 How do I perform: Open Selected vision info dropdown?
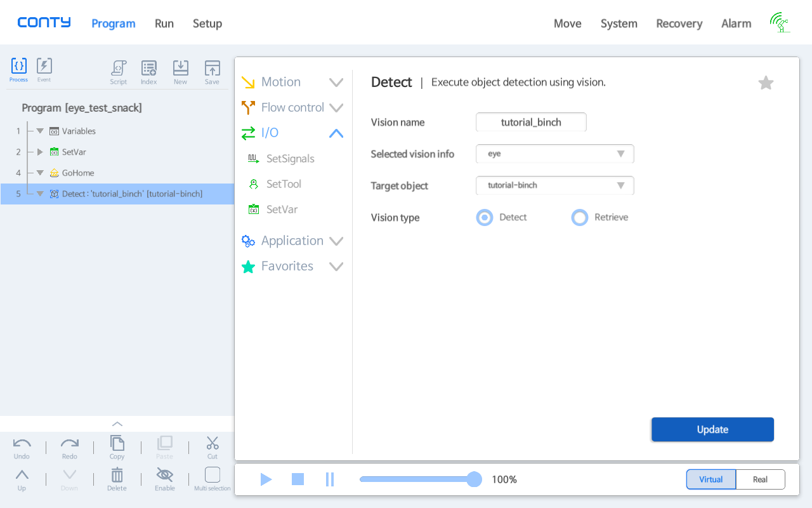555,154
